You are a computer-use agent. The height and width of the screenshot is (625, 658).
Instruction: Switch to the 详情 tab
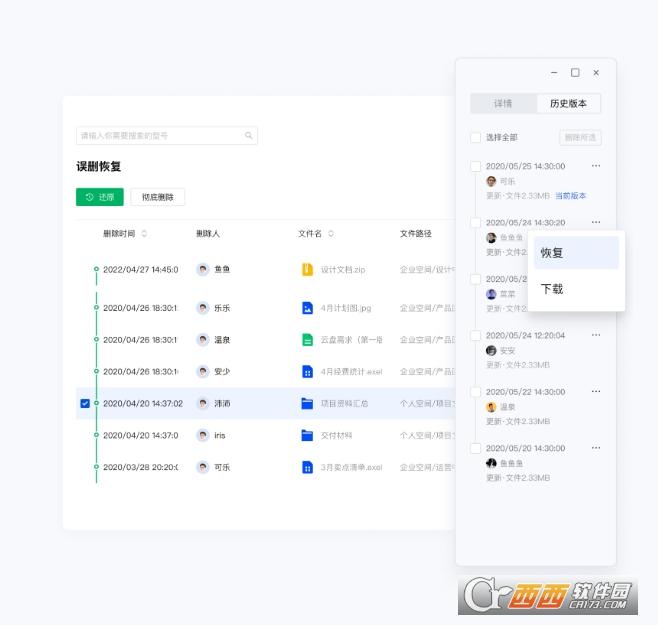503,103
